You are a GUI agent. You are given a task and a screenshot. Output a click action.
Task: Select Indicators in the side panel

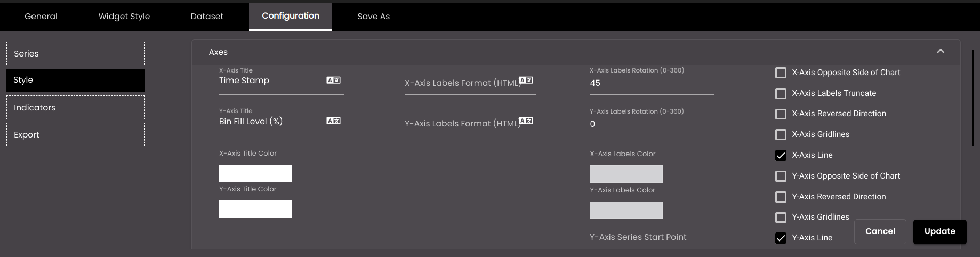[x=76, y=107]
